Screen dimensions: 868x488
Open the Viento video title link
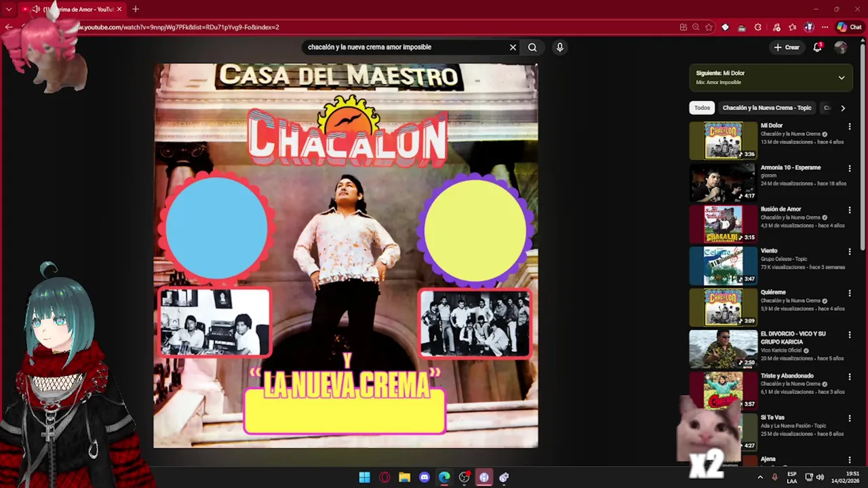(769, 251)
